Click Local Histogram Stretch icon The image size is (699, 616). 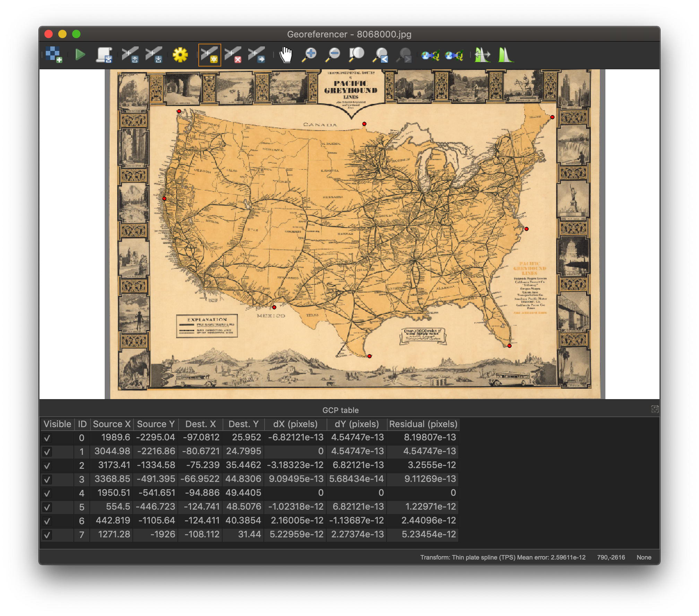click(x=506, y=55)
